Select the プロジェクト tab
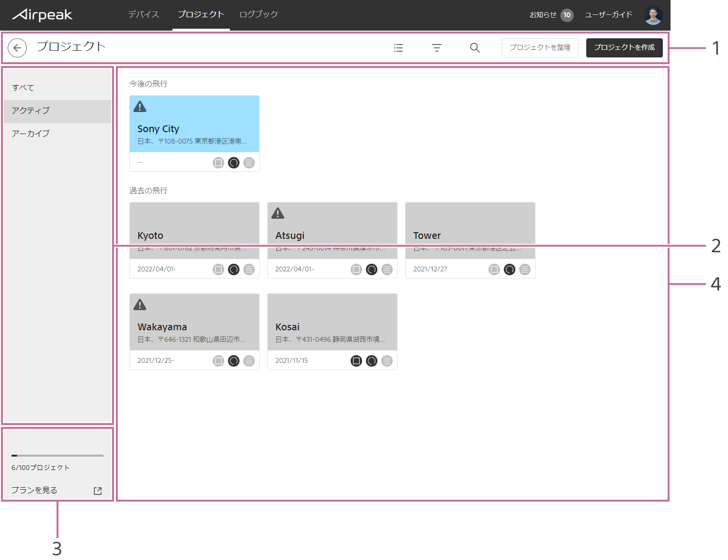Screen dimensions: 728x560 201,14
